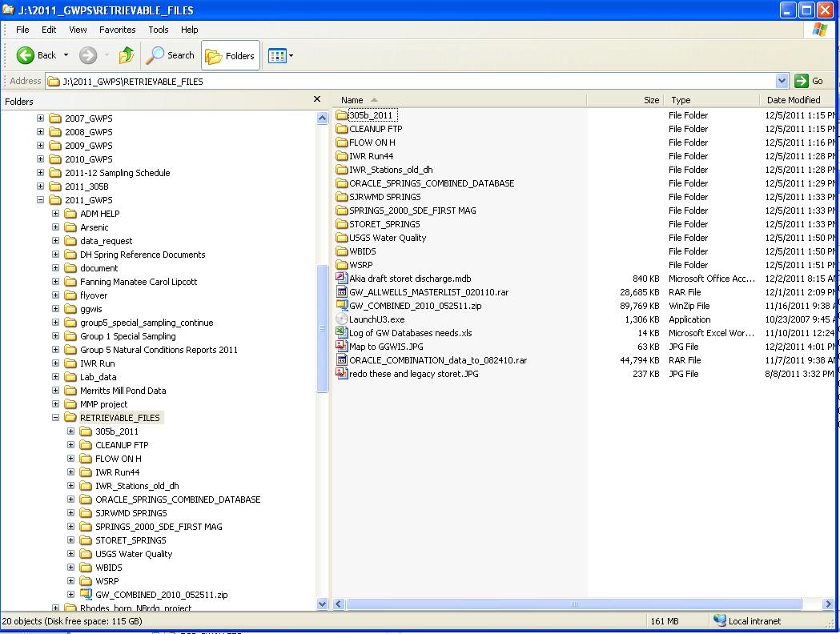
Task: Open the Favorites menu
Action: (x=118, y=30)
